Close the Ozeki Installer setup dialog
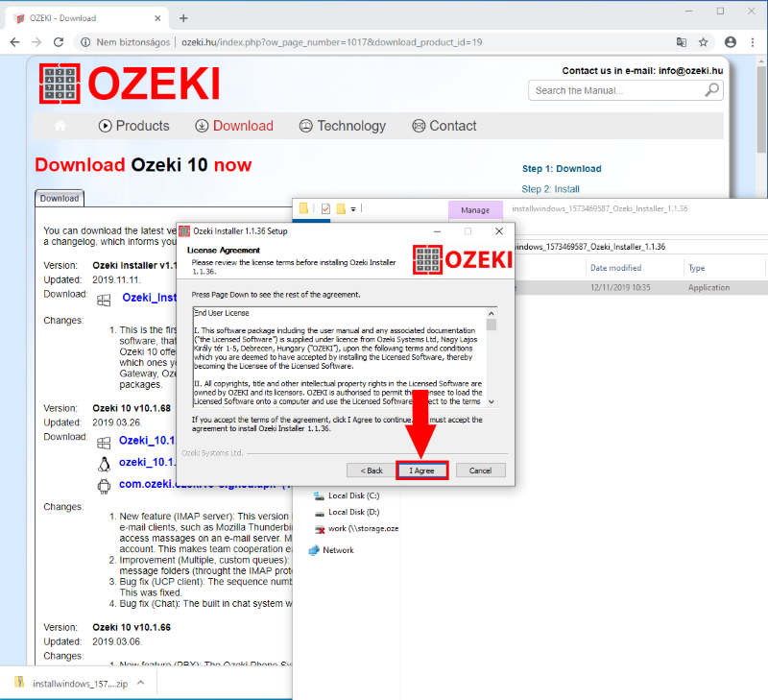The height and width of the screenshot is (700, 768). tap(499, 231)
